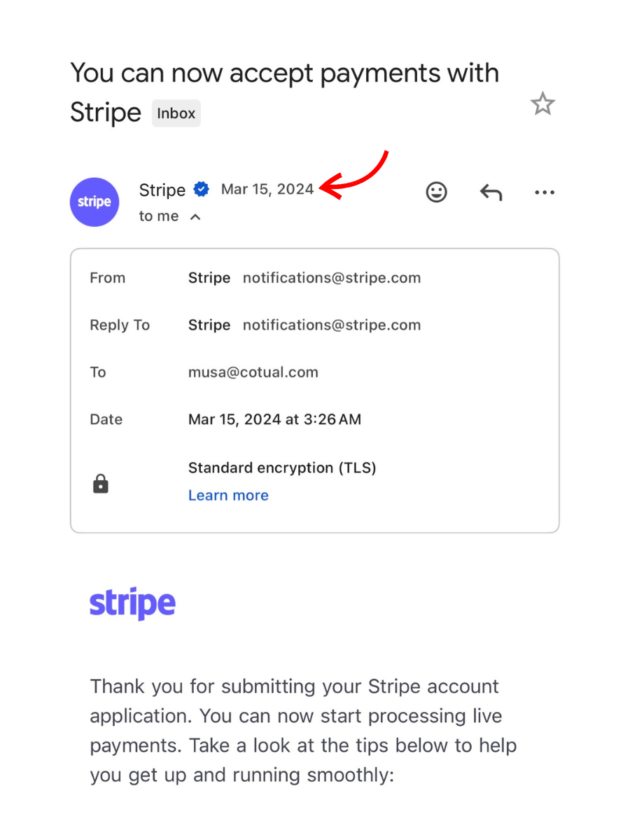The image size is (630, 840).
Task: Click the full date Mar 15, 2024 at 3:26 AM
Action: tap(274, 419)
